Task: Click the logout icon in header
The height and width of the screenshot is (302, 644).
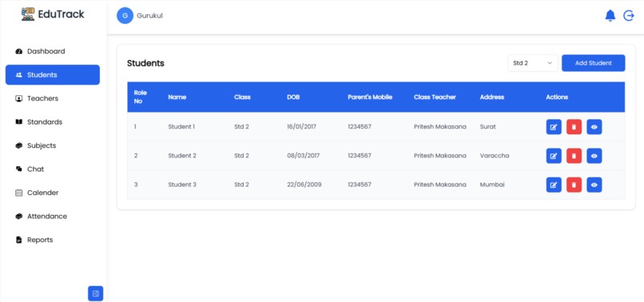Action: click(x=629, y=16)
